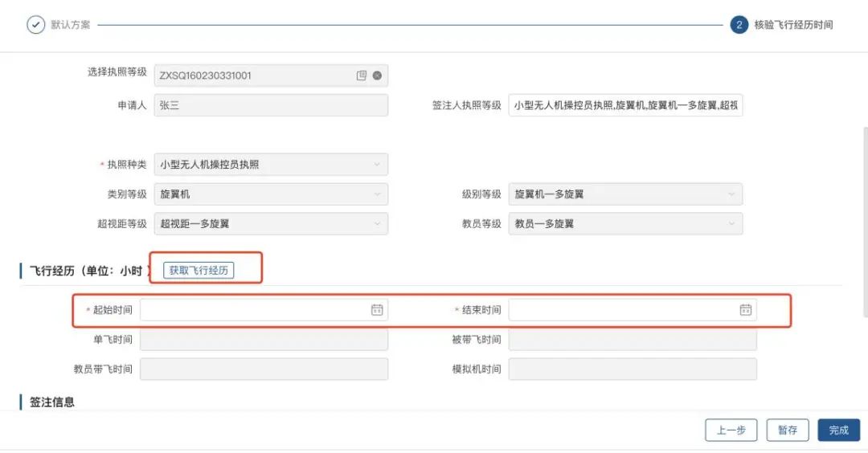Screen dimensions: 868x453
Task: Click the 申请人 field showing 张三
Action: (272, 105)
